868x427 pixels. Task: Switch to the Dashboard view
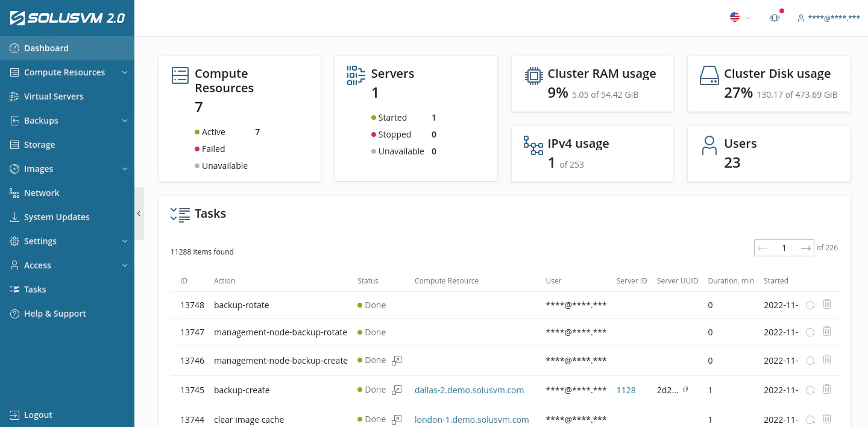pyautogui.click(x=46, y=48)
